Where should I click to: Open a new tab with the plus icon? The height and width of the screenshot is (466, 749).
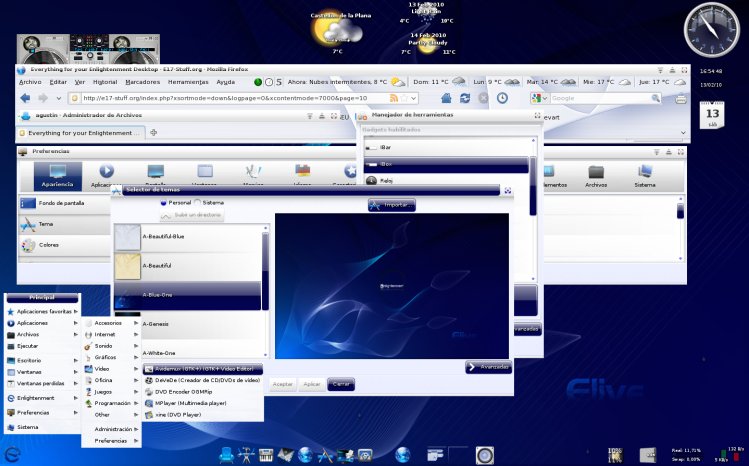(153, 132)
